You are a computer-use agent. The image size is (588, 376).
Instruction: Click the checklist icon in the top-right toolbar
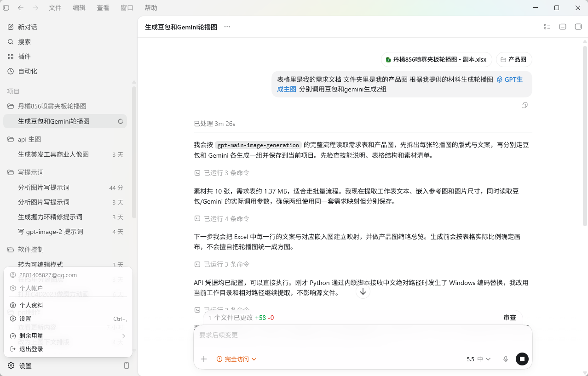coord(547,27)
